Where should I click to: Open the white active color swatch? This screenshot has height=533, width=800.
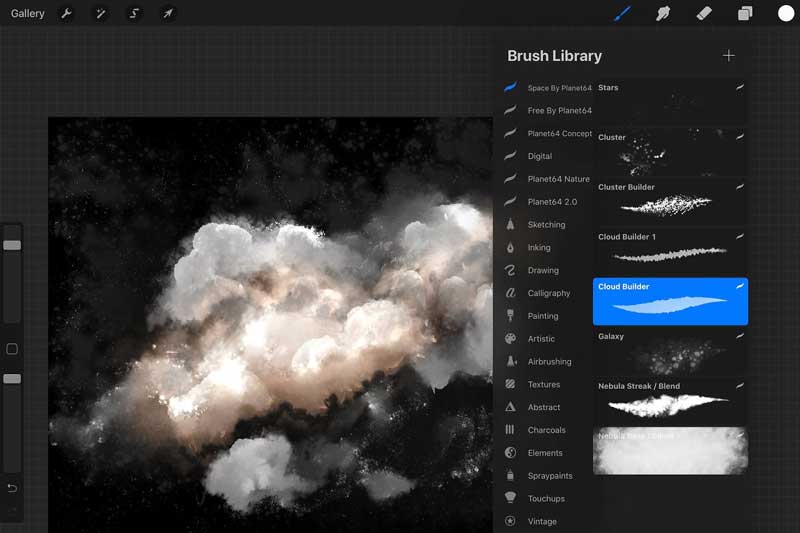coord(786,14)
